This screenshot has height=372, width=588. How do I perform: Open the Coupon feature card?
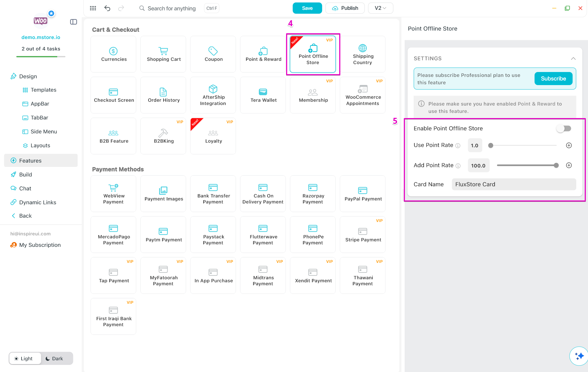click(x=213, y=54)
